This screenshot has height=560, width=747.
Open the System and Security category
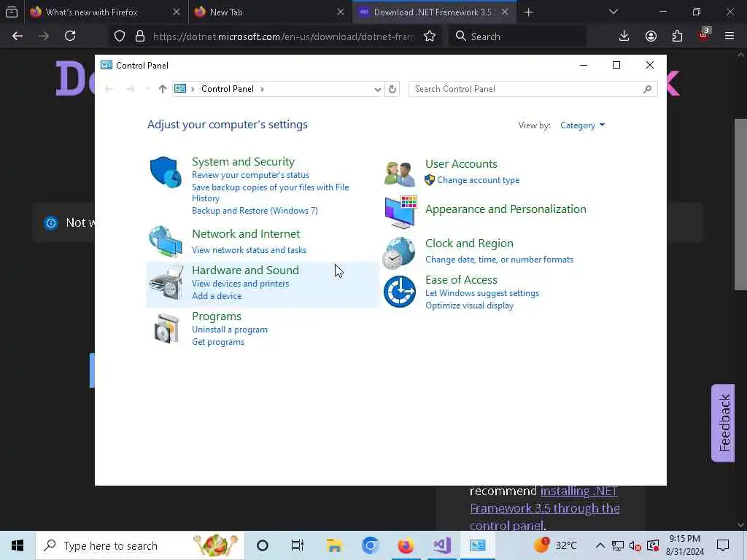pyautogui.click(x=243, y=161)
